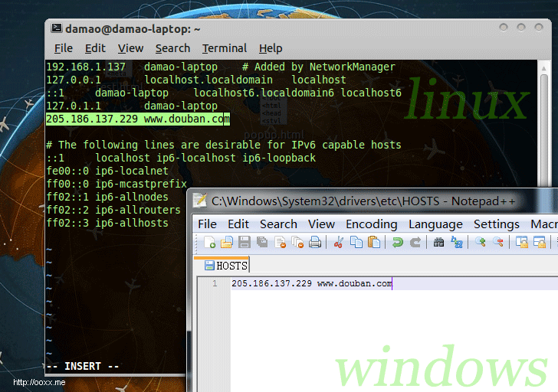This screenshot has height=392, width=558.
Task: Click the synchronize vertical scrolling icon
Action: (522, 242)
